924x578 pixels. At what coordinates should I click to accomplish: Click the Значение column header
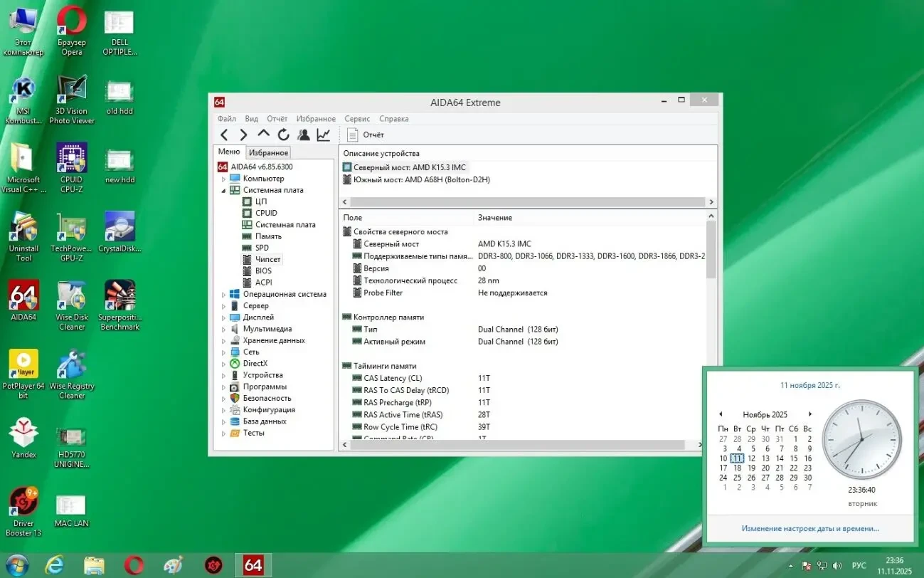tap(495, 217)
